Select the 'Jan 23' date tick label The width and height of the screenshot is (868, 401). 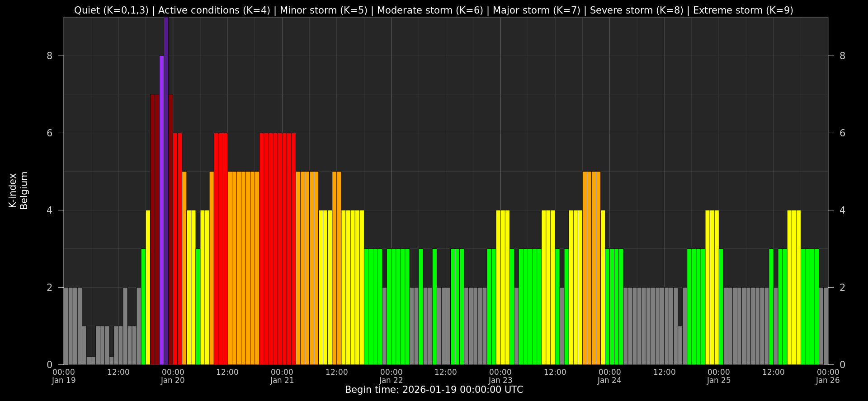pos(500,380)
